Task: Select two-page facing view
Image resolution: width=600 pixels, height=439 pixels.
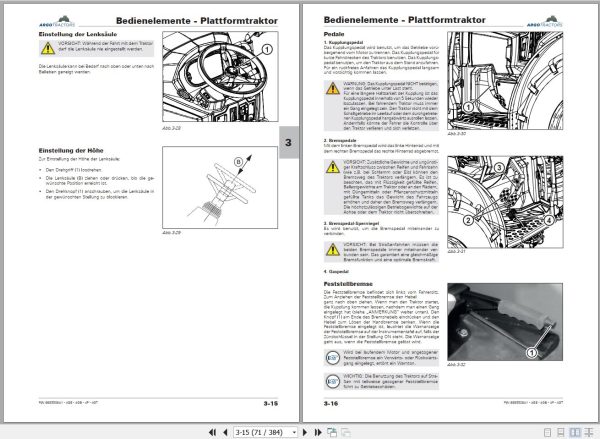Action: [x=575, y=432]
